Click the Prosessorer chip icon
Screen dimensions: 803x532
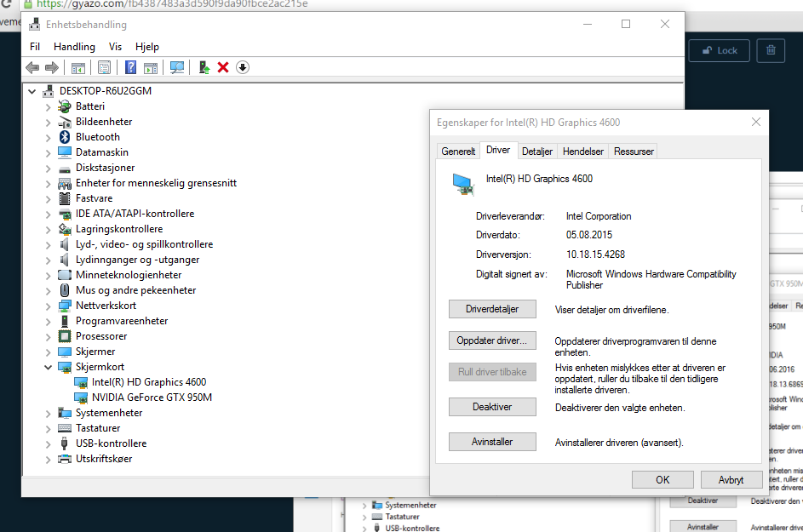point(65,336)
